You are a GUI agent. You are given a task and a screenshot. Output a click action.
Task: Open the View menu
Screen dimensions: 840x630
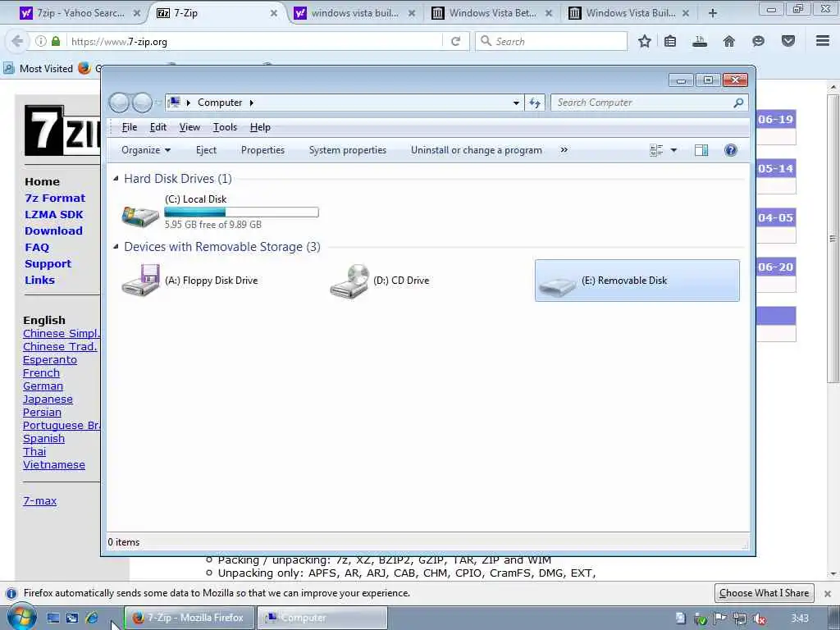tap(189, 127)
